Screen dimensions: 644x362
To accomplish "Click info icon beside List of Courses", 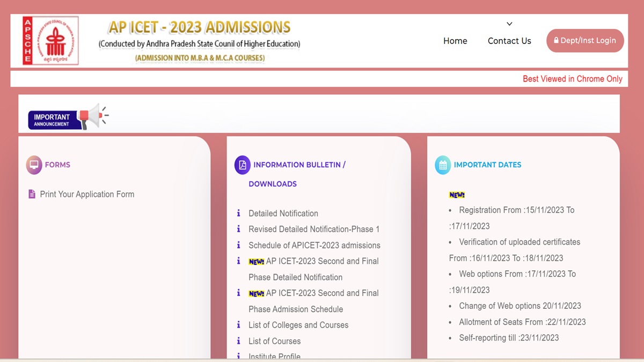I will (x=238, y=341).
